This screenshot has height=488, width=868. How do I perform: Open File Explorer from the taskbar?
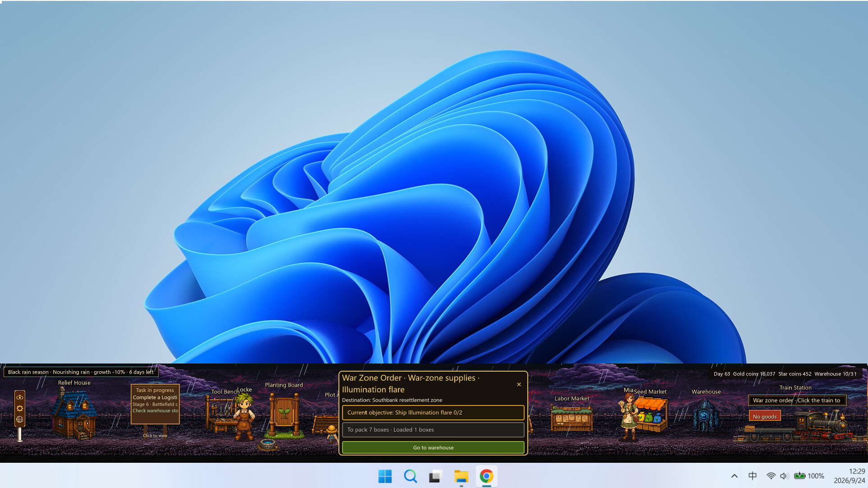pyautogui.click(x=461, y=476)
